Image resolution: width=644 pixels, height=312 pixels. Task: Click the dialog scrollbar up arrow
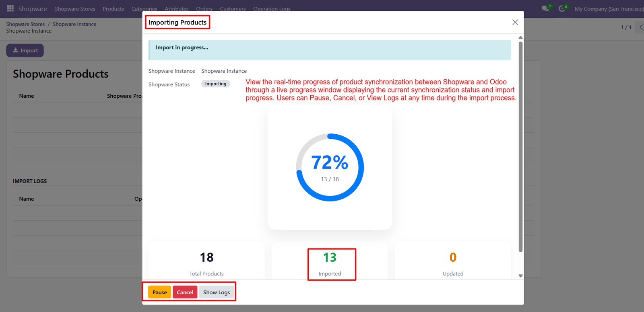520,37
